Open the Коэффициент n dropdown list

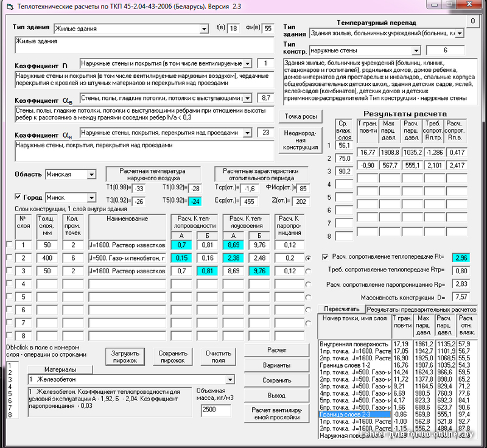(x=247, y=63)
